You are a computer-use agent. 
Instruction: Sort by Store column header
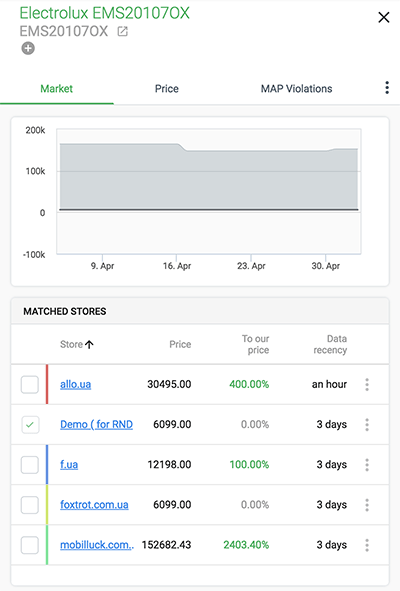(x=71, y=344)
